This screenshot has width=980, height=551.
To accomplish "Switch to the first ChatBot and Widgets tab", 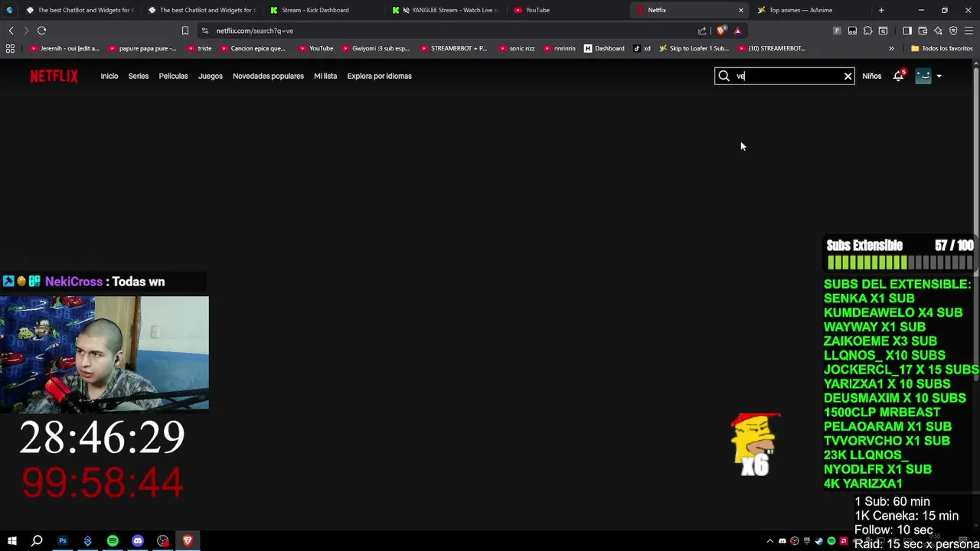I will click(80, 10).
